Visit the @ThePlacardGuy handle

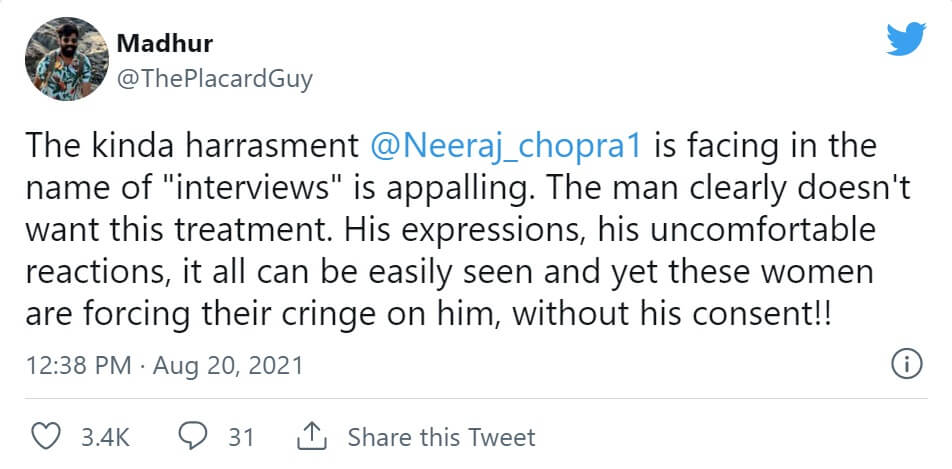click(215, 79)
